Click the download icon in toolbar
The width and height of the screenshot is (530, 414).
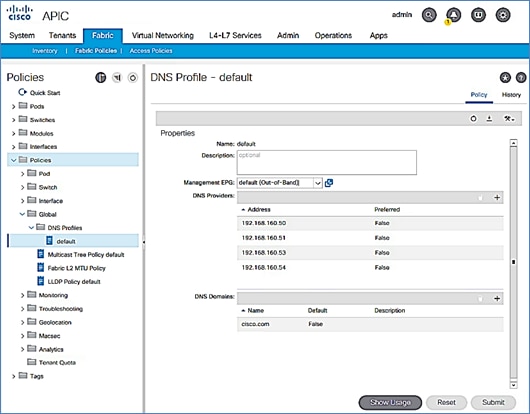(x=489, y=119)
